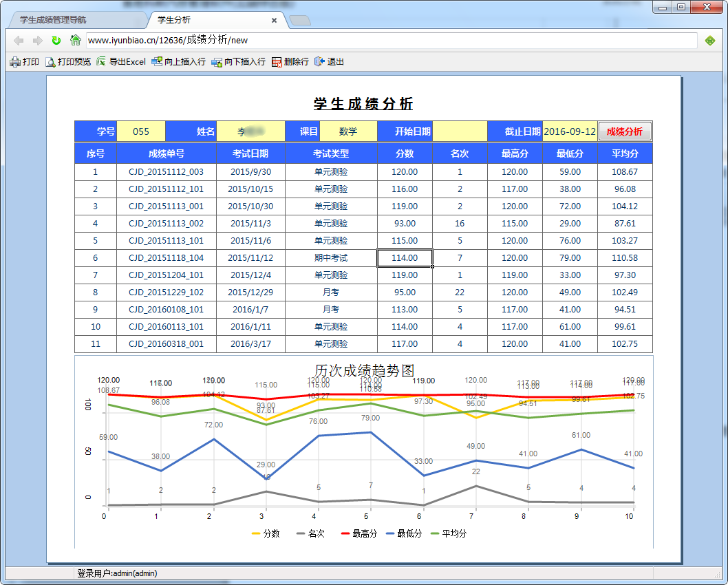Maximize the browser window

pos(681,7)
